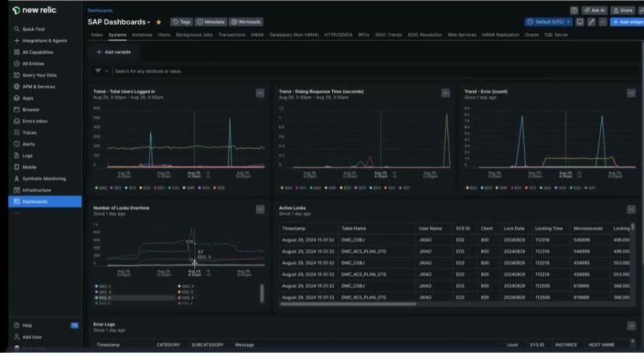Go to Infrastructure in the sidebar

pyautogui.click(x=36, y=190)
